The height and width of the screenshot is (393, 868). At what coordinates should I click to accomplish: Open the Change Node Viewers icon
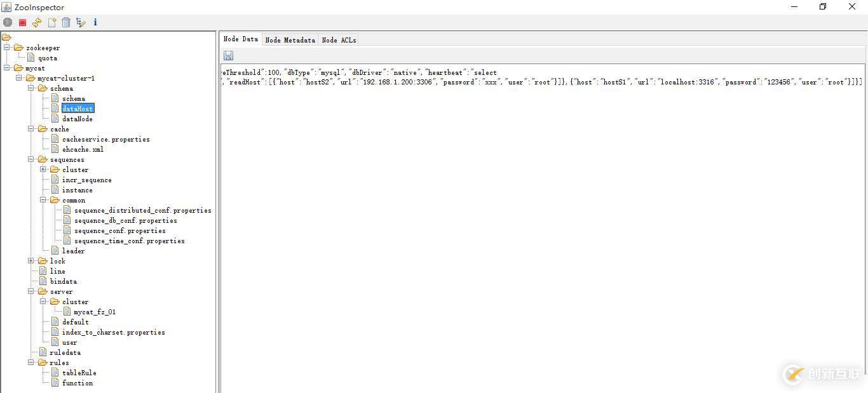click(81, 22)
